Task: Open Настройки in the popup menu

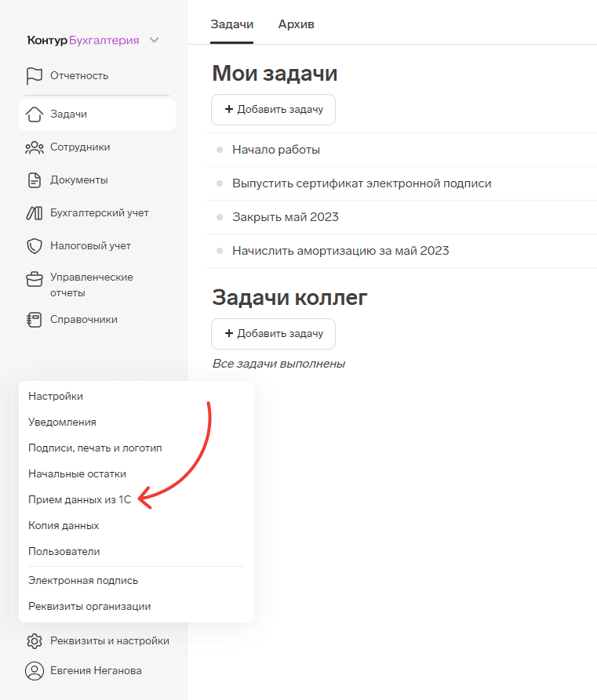Action: 56,397
